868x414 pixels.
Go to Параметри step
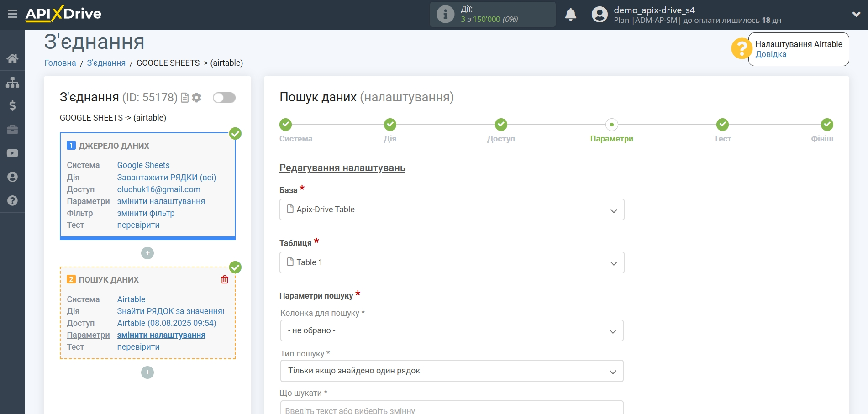click(x=612, y=124)
